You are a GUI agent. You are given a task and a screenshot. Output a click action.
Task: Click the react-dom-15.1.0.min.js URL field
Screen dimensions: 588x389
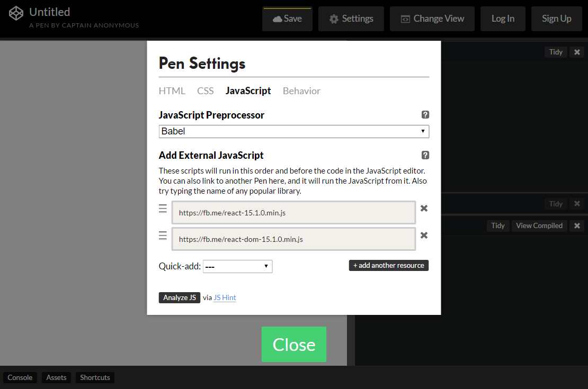[293, 239]
